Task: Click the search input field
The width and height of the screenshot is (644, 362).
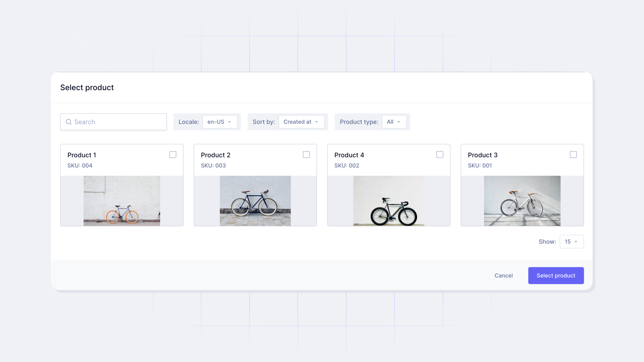Action: (x=113, y=122)
